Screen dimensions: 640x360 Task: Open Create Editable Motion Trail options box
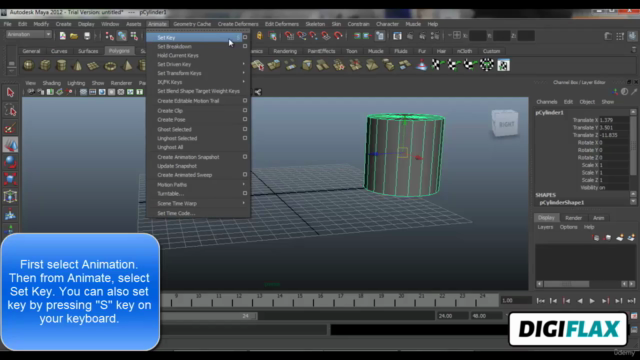coord(245,100)
